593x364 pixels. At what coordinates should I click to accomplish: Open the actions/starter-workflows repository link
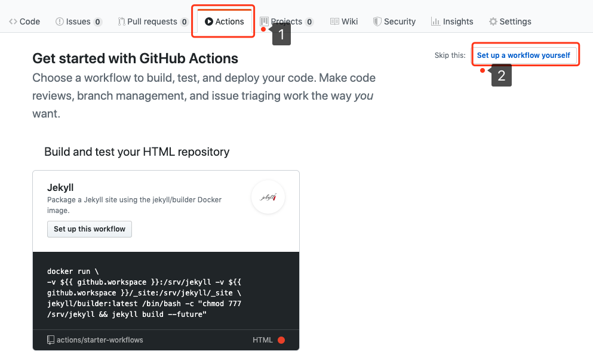coord(100,340)
